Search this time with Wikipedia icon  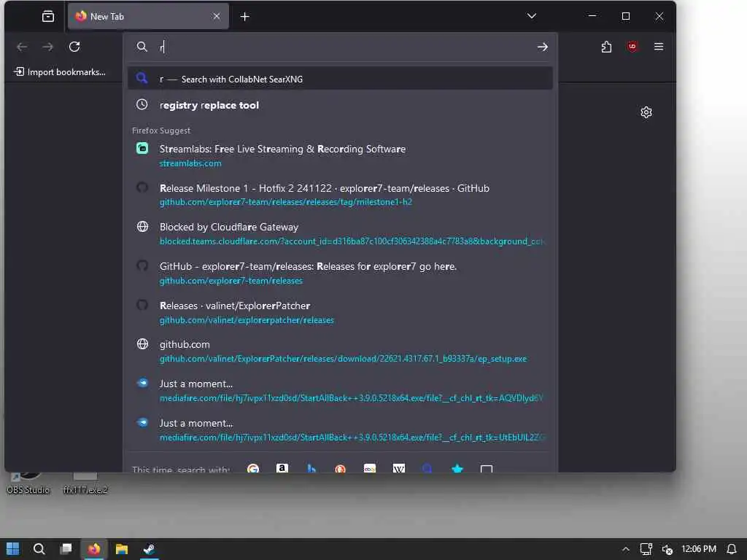(399, 467)
